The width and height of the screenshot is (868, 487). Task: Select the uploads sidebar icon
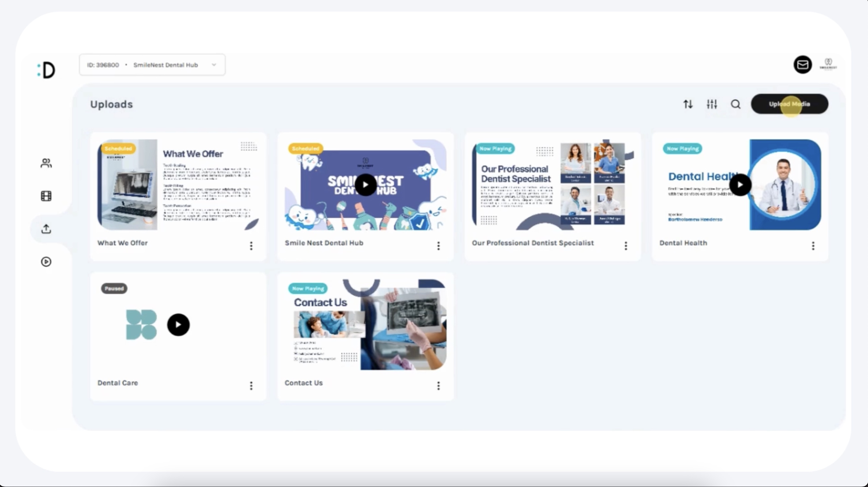46,229
